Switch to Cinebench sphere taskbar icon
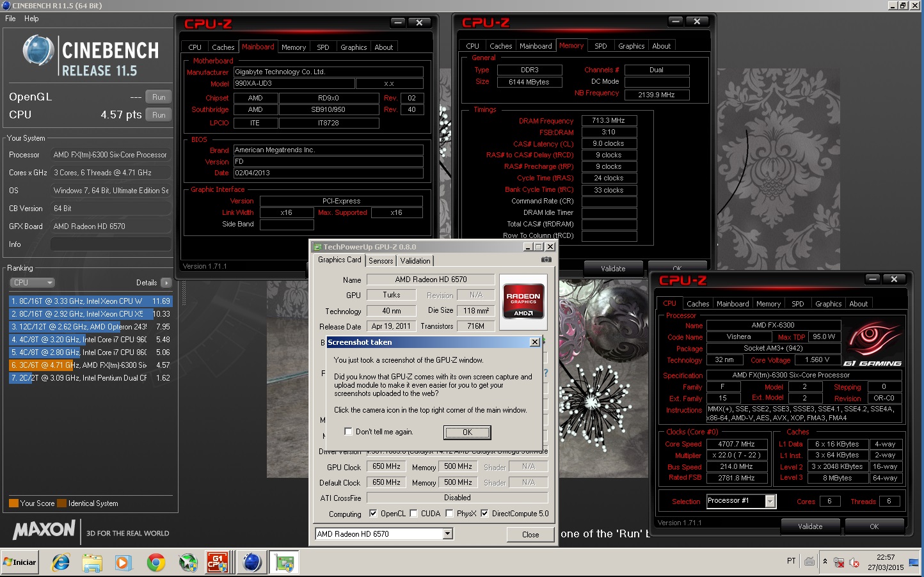Viewport: 924px width, 577px height. click(x=252, y=562)
